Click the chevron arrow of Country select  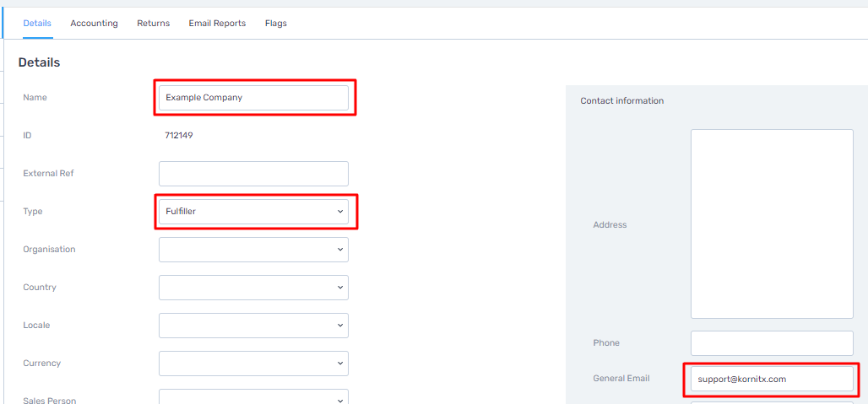(x=340, y=288)
